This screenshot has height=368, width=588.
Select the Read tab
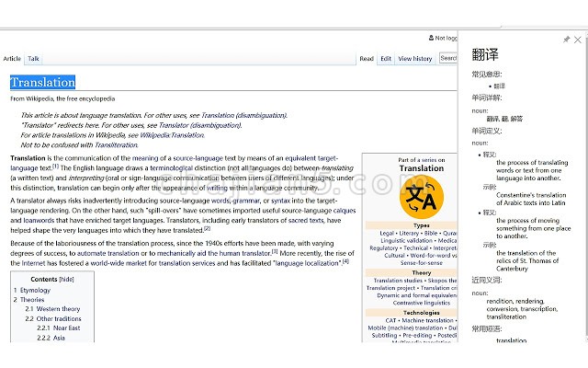click(x=367, y=59)
